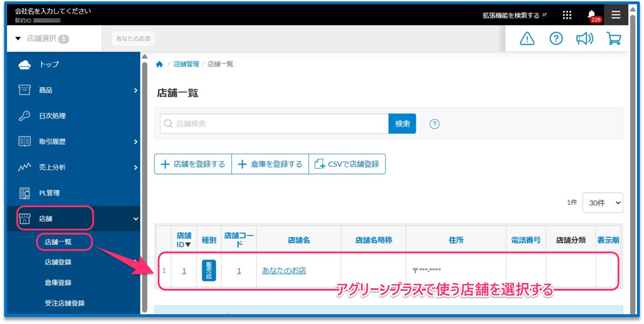Image resolution: width=644 pixels, height=324 pixels.
Task: Expand the 店舗選択 store selector dropdown
Action: [42, 39]
